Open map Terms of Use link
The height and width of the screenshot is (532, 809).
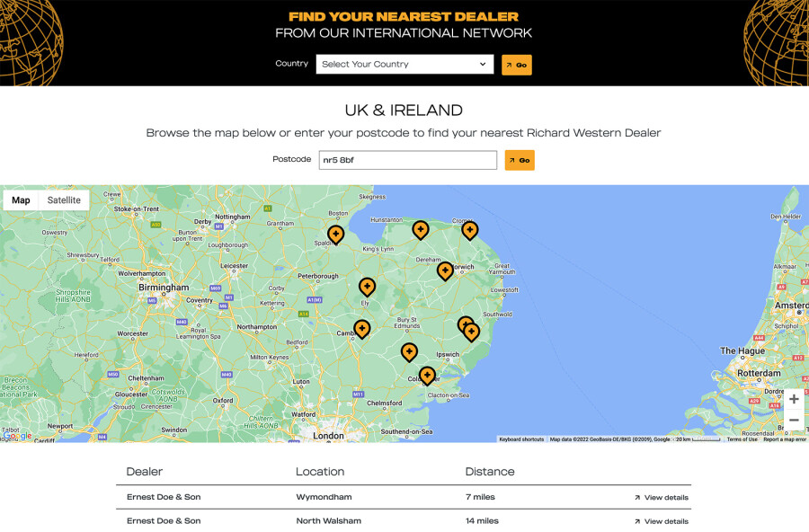[x=742, y=439]
